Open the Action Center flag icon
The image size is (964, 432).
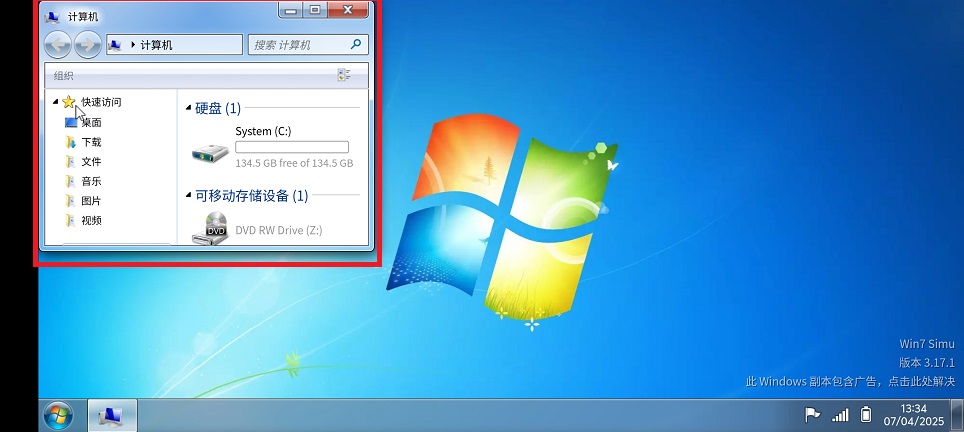tap(813, 415)
